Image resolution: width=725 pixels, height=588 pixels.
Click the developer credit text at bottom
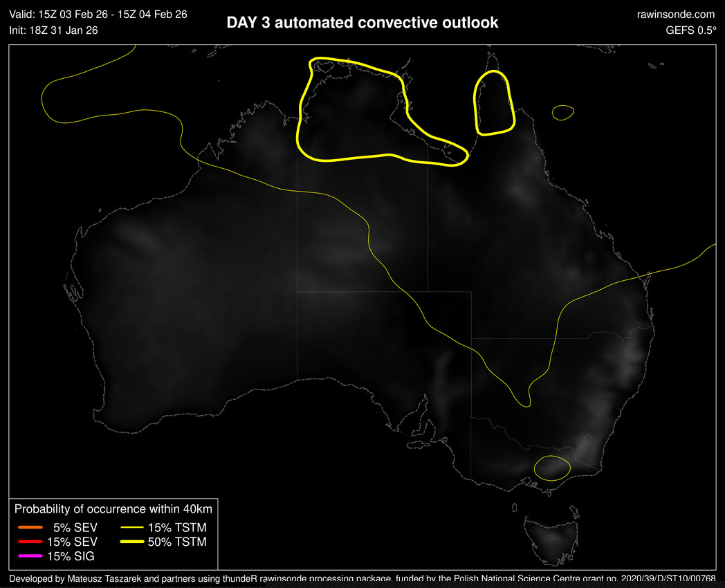point(362,578)
